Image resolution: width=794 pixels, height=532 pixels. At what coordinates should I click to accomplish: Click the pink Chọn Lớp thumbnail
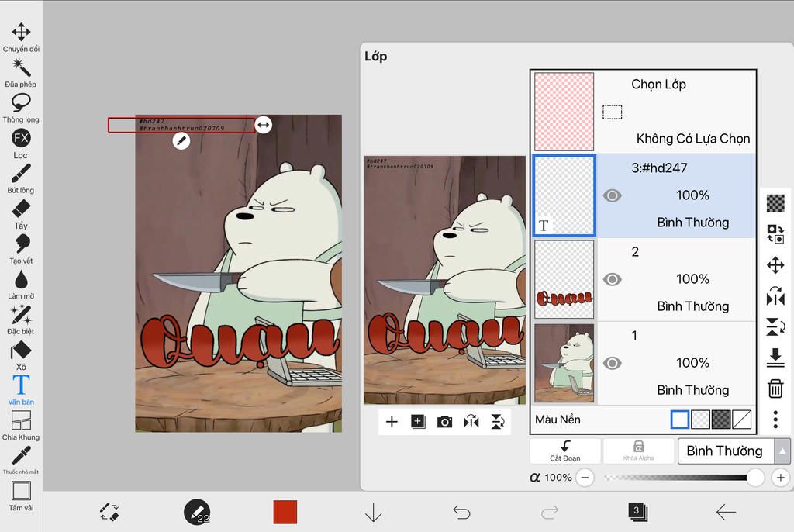pyautogui.click(x=564, y=112)
